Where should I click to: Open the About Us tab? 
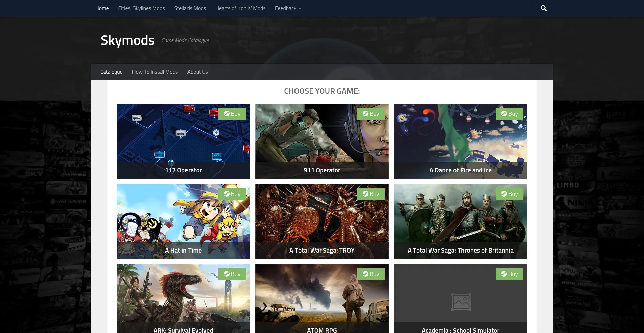197,72
